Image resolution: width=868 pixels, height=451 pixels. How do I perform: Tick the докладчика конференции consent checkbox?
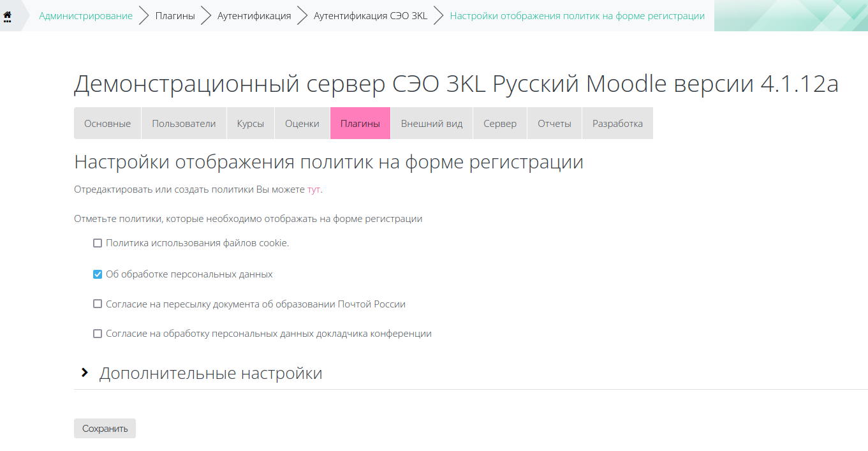click(x=98, y=334)
